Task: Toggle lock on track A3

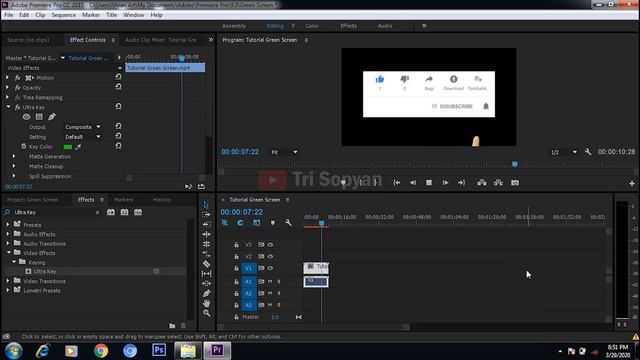Action: (x=236, y=305)
